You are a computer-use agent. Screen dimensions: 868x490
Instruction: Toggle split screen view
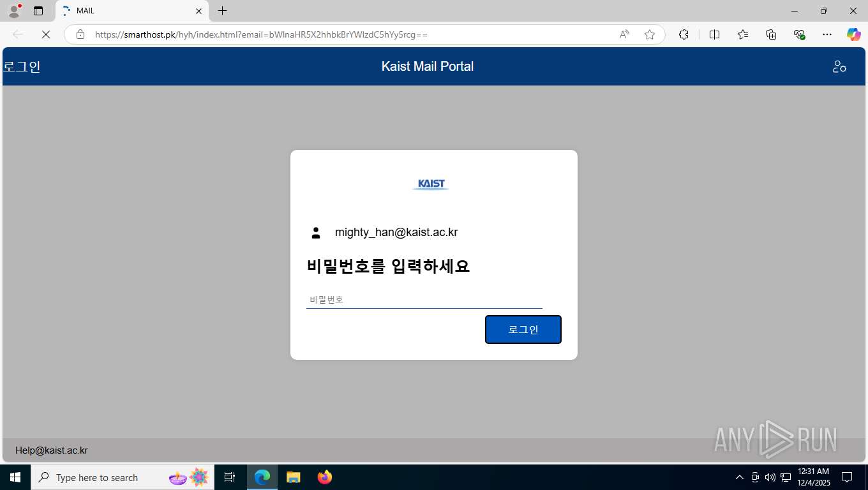[x=714, y=34]
